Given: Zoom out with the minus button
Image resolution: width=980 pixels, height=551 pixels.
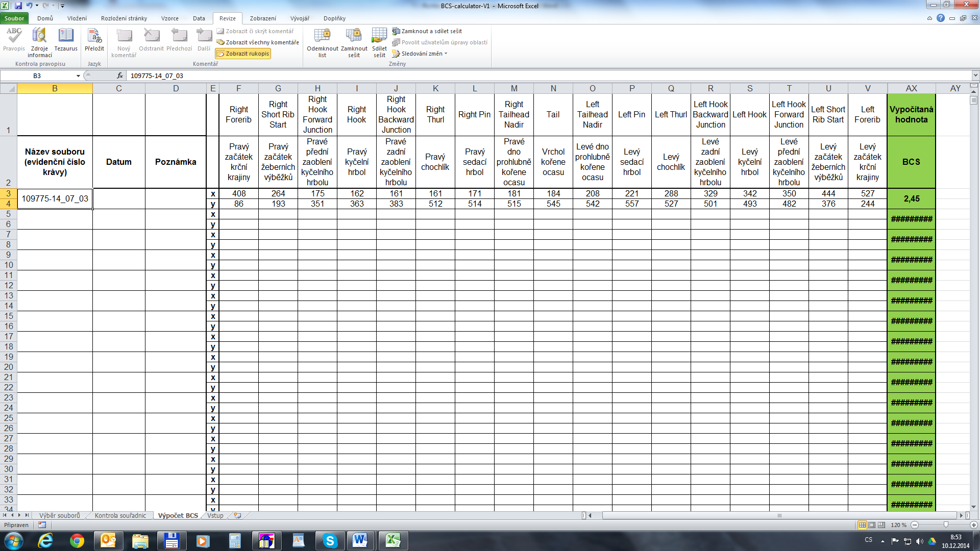Looking at the screenshot, I should (x=915, y=524).
